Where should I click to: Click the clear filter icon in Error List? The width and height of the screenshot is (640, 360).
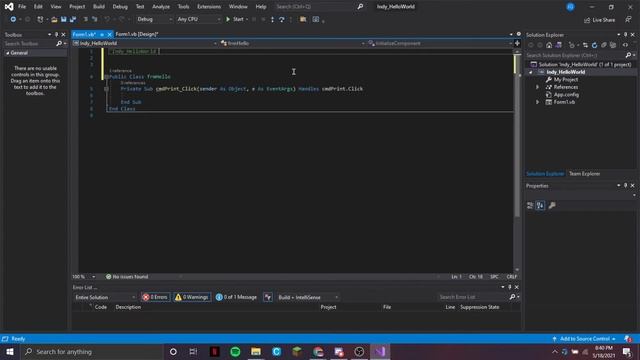[268, 297]
